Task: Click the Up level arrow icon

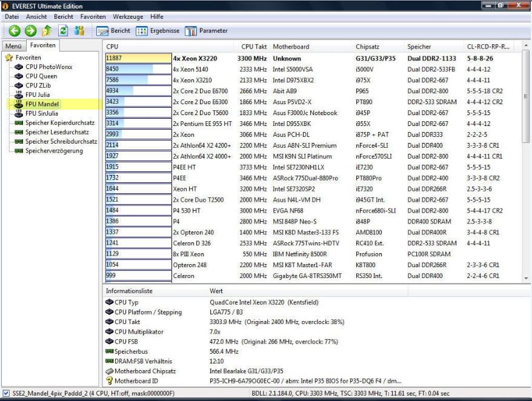Action: (47, 31)
